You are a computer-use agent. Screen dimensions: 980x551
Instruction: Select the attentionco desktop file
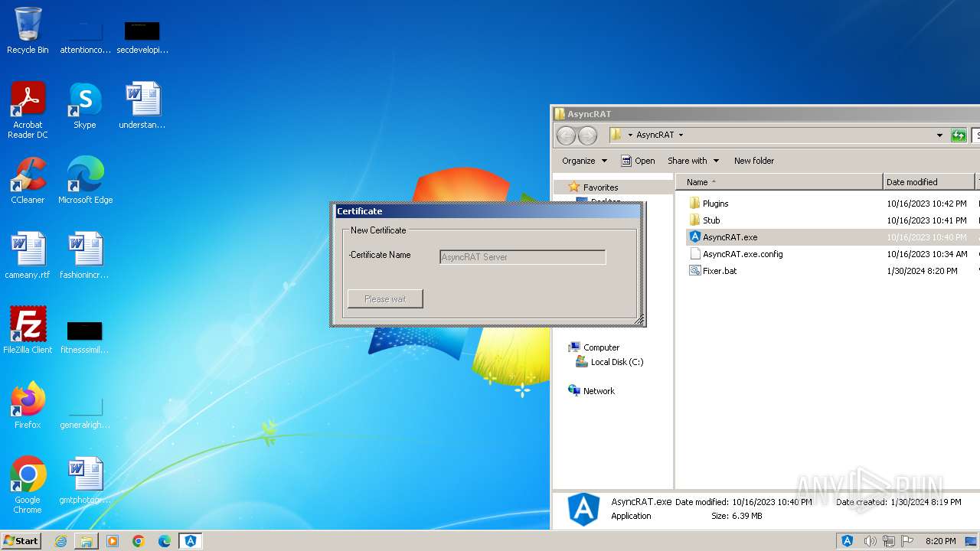[85, 35]
